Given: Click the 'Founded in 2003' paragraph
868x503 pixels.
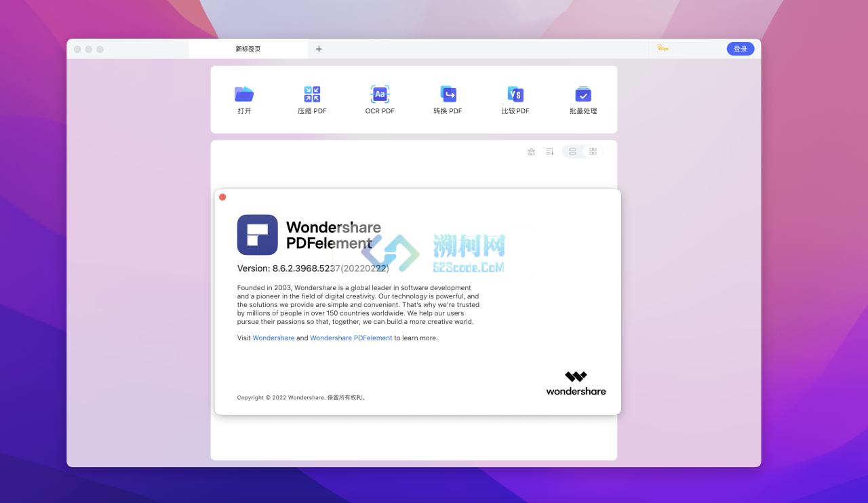Looking at the screenshot, I should [x=358, y=305].
